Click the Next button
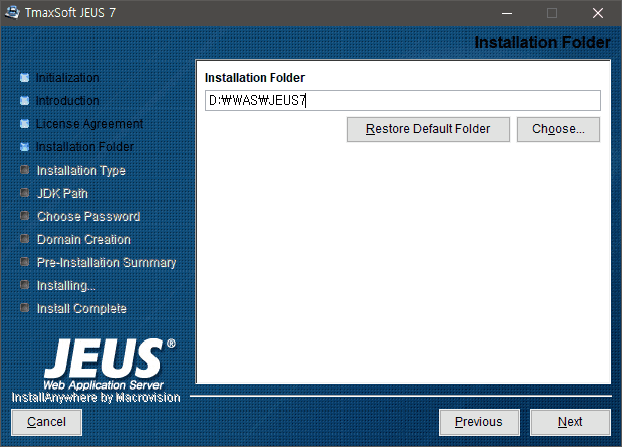The width and height of the screenshot is (622, 447). point(570,422)
